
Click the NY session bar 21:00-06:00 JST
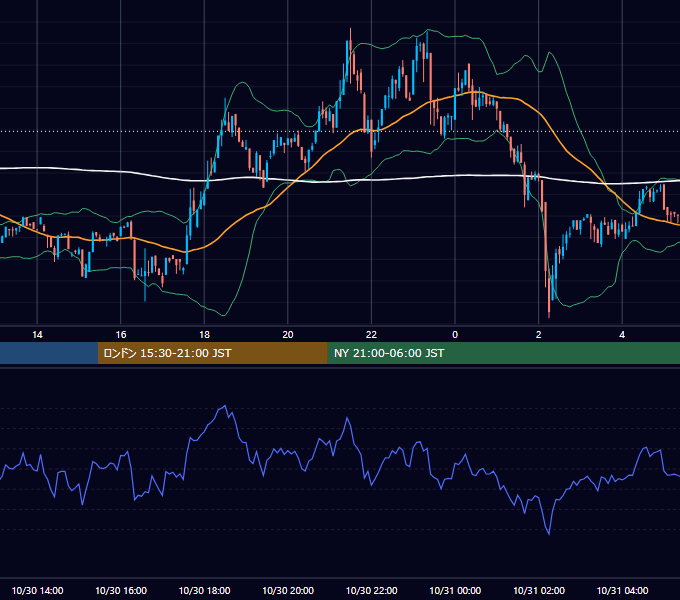tap(503, 353)
